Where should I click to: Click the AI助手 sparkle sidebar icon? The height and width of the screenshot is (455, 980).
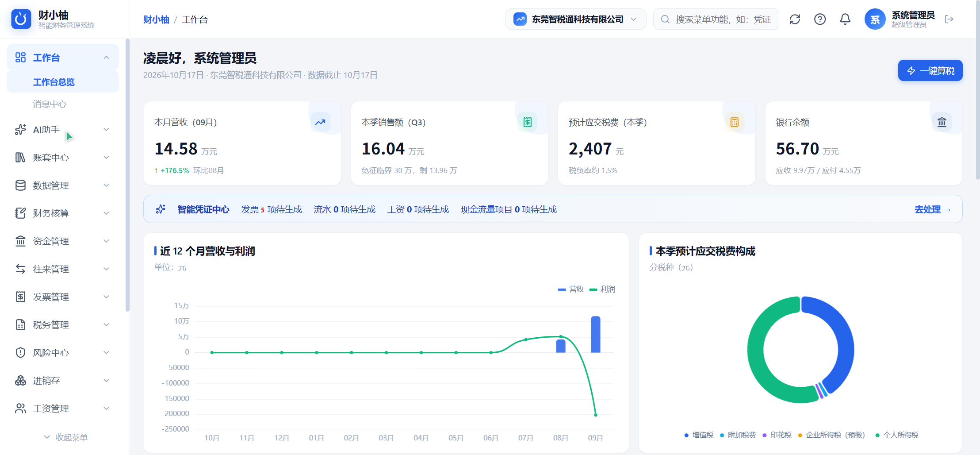pyautogui.click(x=20, y=130)
